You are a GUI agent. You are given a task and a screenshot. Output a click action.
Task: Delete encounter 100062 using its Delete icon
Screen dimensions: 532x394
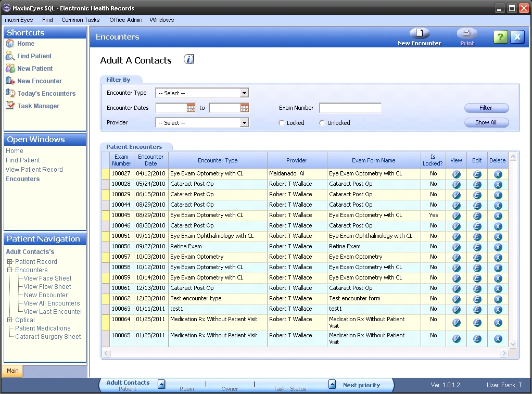coord(498,299)
